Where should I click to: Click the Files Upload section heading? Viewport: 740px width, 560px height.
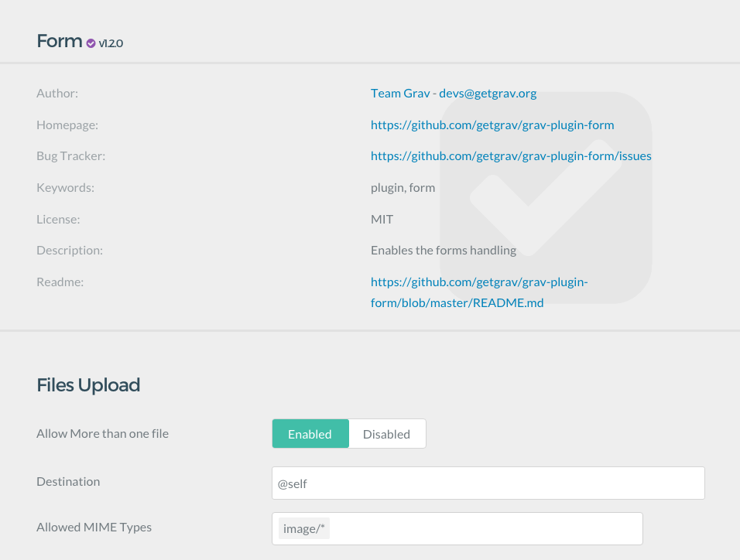tap(87, 384)
